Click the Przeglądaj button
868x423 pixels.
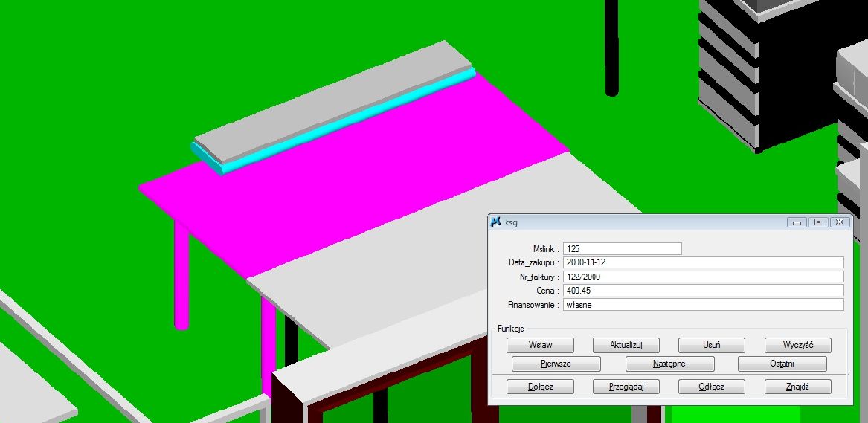tap(626, 387)
